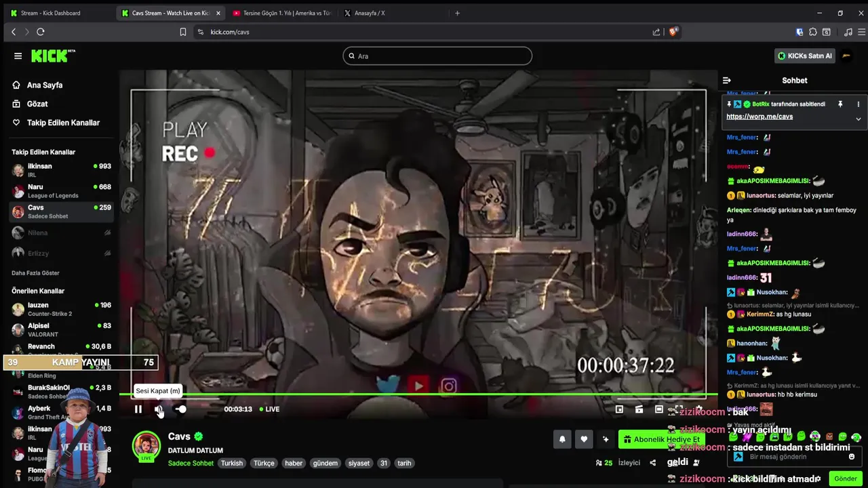
Task: Open Brave Shields icon
Action: click(673, 32)
